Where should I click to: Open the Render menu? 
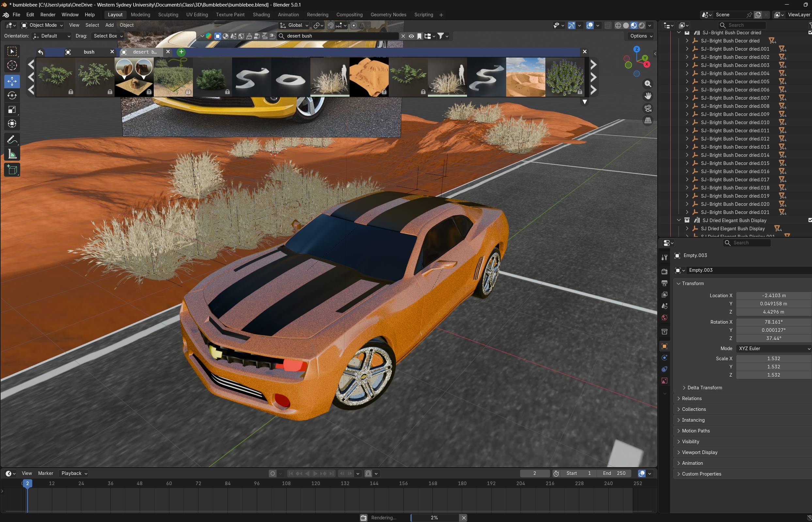point(48,15)
